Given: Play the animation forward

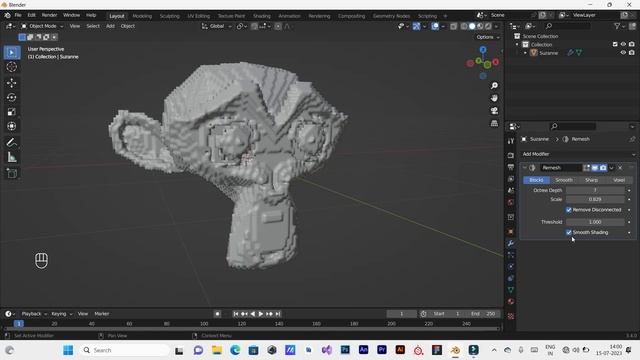Looking at the screenshot, I should pos(261,314).
